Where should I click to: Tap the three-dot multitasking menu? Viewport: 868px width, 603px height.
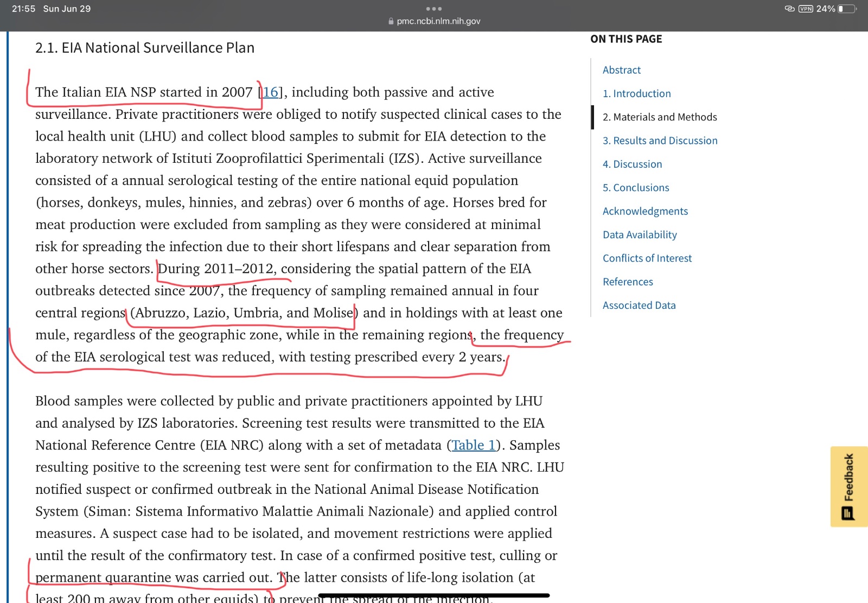(434, 9)
